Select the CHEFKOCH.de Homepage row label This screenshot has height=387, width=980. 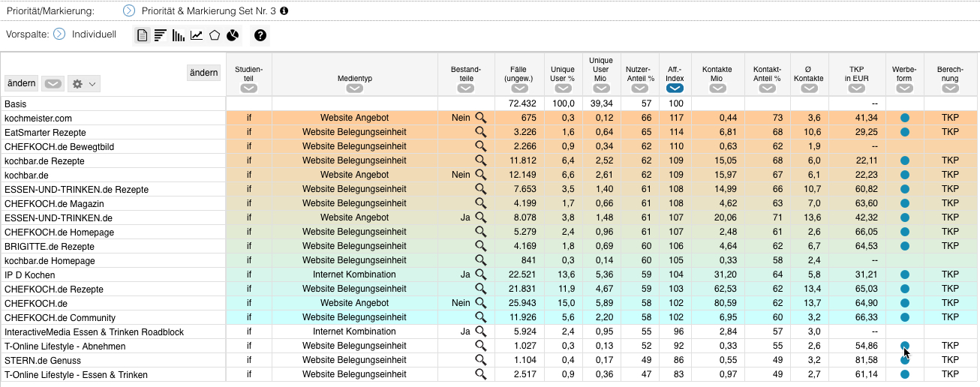click(x=59, y=232)
